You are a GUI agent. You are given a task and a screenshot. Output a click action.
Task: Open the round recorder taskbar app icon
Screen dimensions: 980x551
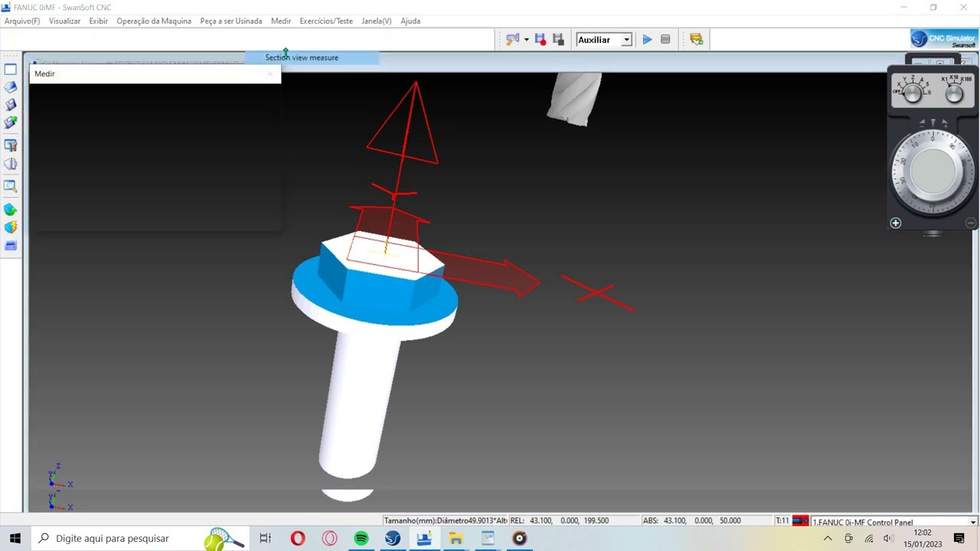[520, 538]
